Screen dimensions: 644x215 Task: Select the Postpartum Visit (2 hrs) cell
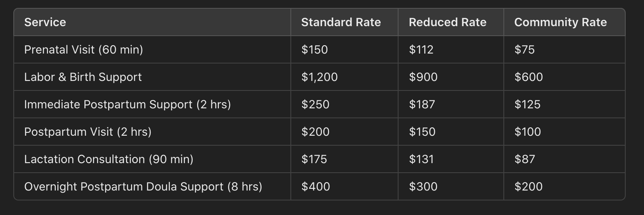[x=152, y=132]
